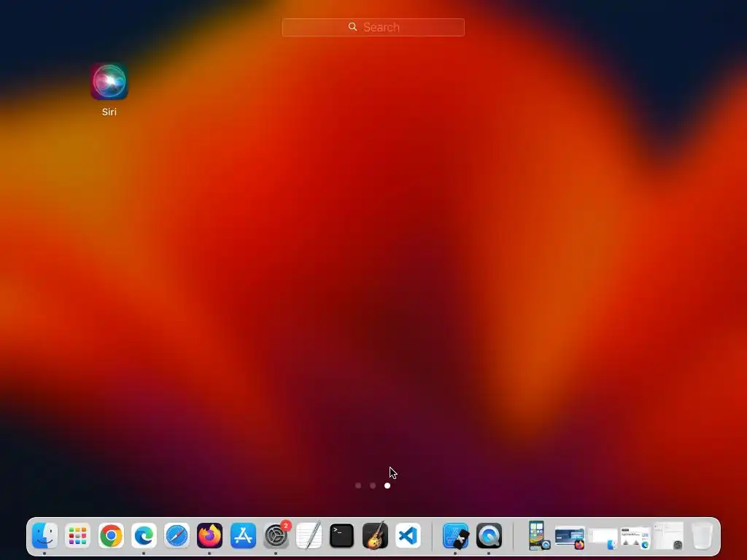This screenshot has height=560, width=747.
Task: Open Firefox from the Dock
Action: pos(209,536)
